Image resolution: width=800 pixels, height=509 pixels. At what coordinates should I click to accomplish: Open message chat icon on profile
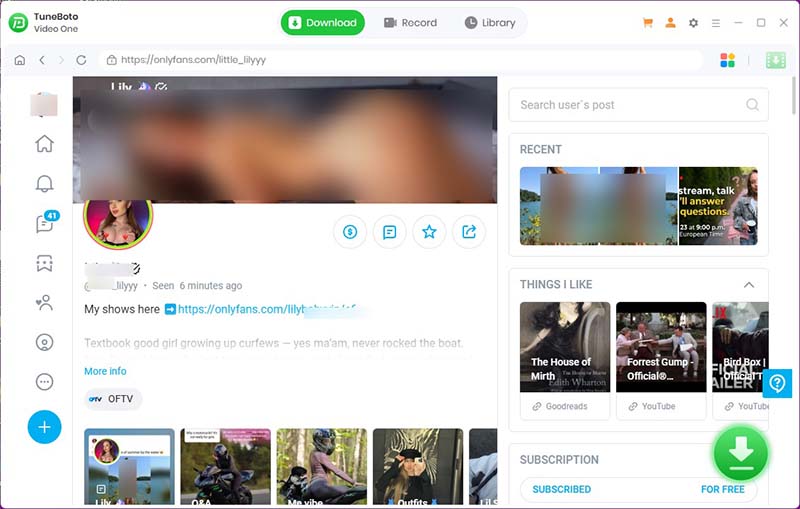tap(390, 232)
